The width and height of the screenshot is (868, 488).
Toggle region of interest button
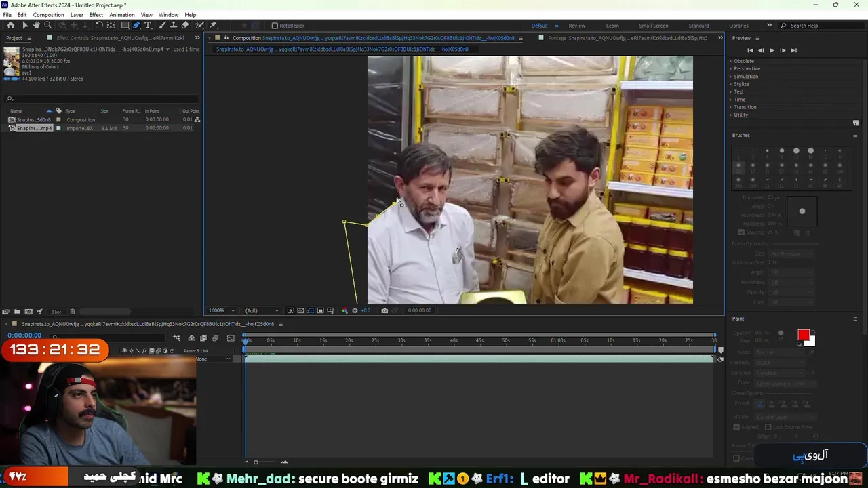pos(320,310)
